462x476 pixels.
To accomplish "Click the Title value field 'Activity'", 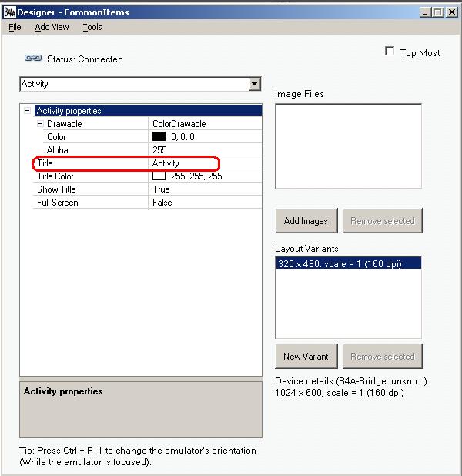I will point(166,163).
